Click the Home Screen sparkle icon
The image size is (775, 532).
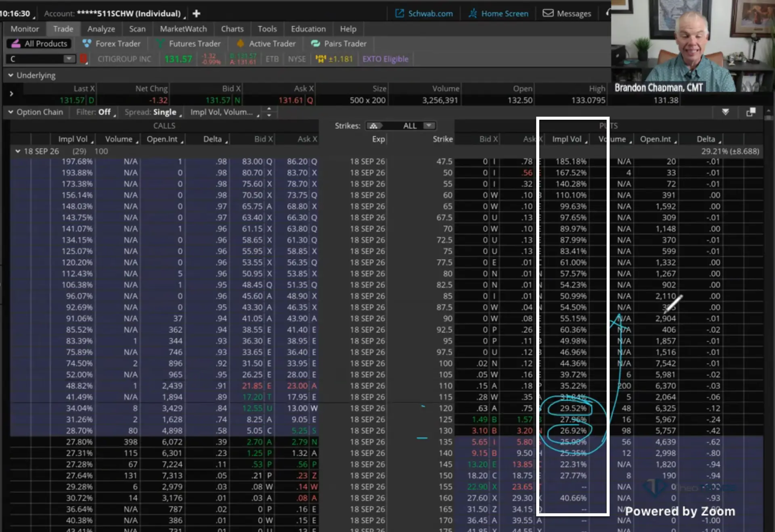point(473,14)
